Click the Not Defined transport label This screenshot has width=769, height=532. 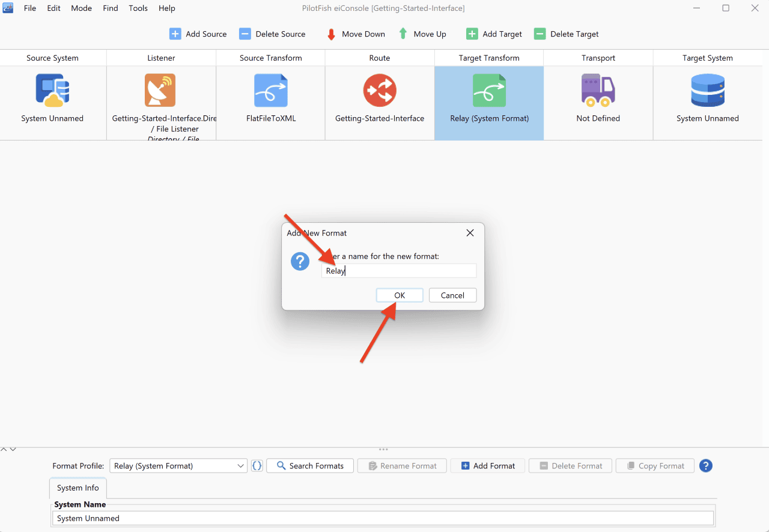pos(598,118)
